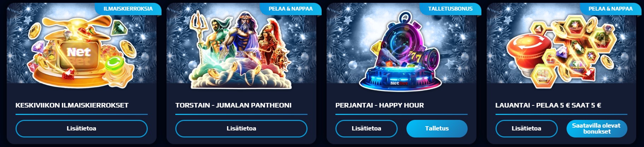Select the PELAA & NAPPAA tag on Torstain card
The width and height of the screenshot is (644, 147).
click(x=291, y=9)
